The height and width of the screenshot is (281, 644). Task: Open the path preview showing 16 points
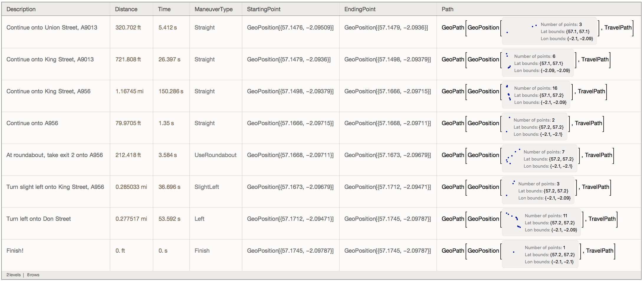coord(536,95)
